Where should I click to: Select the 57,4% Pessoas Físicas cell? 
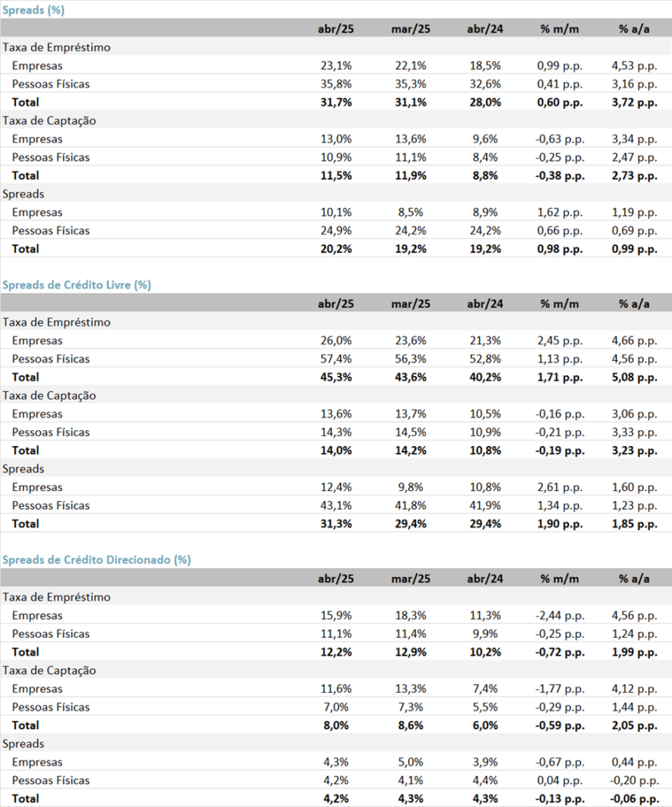(336, 359)
